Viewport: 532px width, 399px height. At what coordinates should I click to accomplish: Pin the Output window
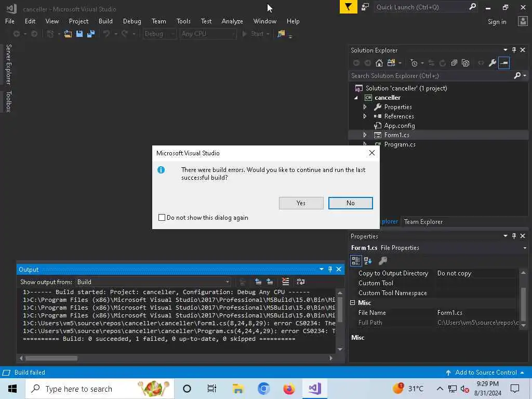pos(330,269)
